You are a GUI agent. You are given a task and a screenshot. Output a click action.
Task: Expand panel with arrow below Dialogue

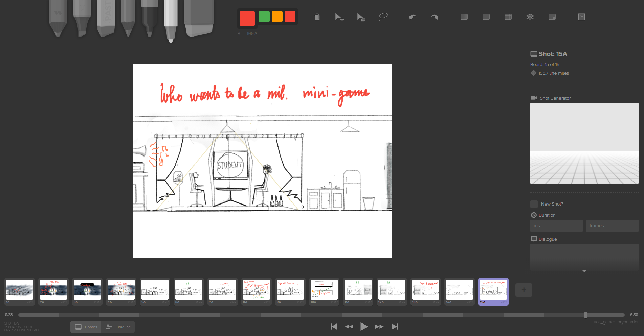584,271
